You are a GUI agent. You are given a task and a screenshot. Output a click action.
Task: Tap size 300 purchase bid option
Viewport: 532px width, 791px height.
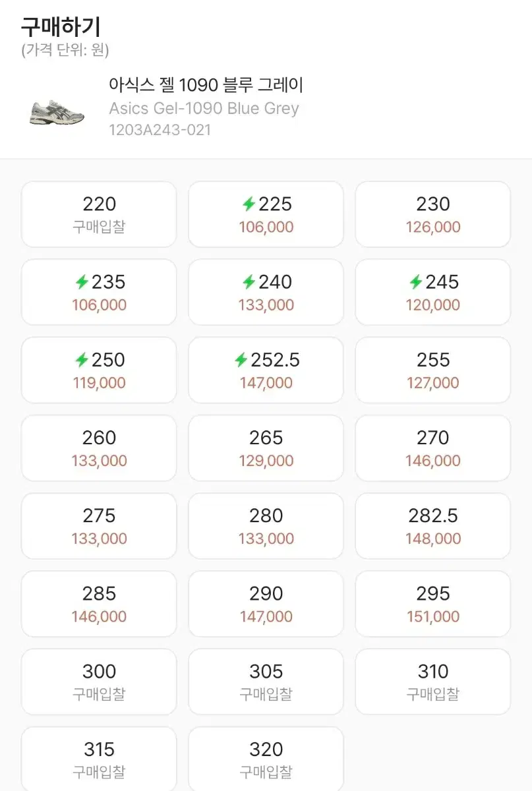(x=99, y=681)
